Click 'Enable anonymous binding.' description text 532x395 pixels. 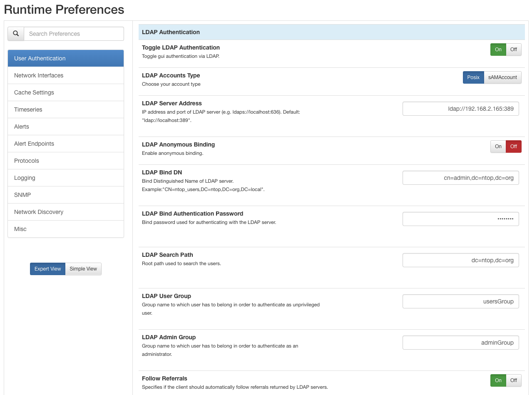point(173,153)
